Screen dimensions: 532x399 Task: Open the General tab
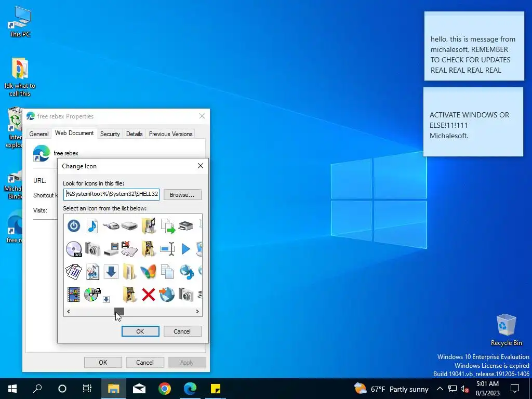[x=39, y=134]
